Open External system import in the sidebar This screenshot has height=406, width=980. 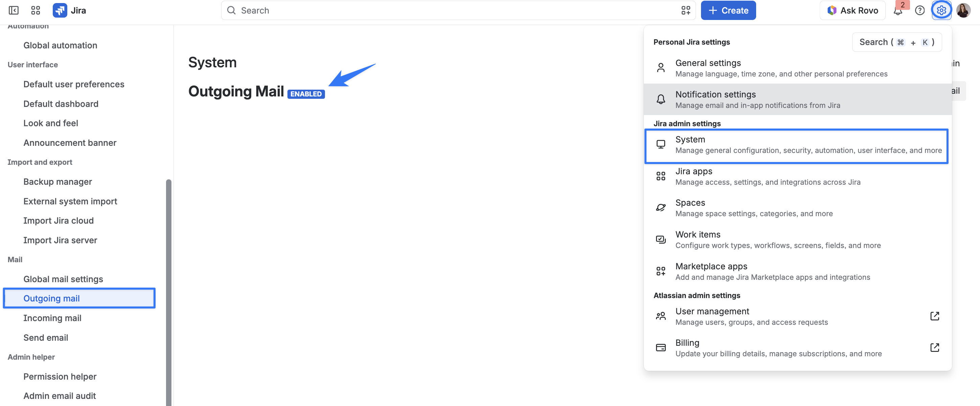pos(70,201)
